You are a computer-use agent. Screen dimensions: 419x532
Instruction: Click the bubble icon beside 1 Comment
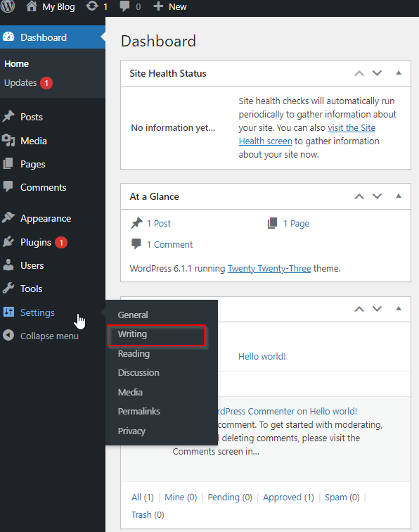(x=136, y=244)
